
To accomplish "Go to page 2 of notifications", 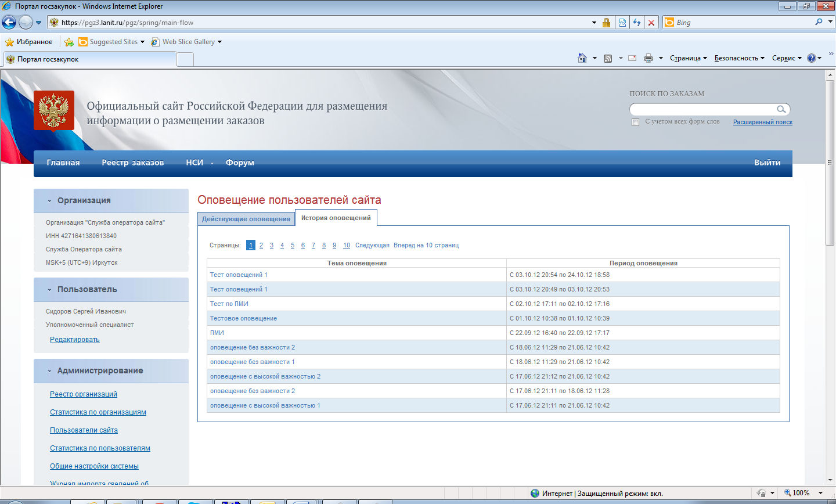I will coord(261,246).
